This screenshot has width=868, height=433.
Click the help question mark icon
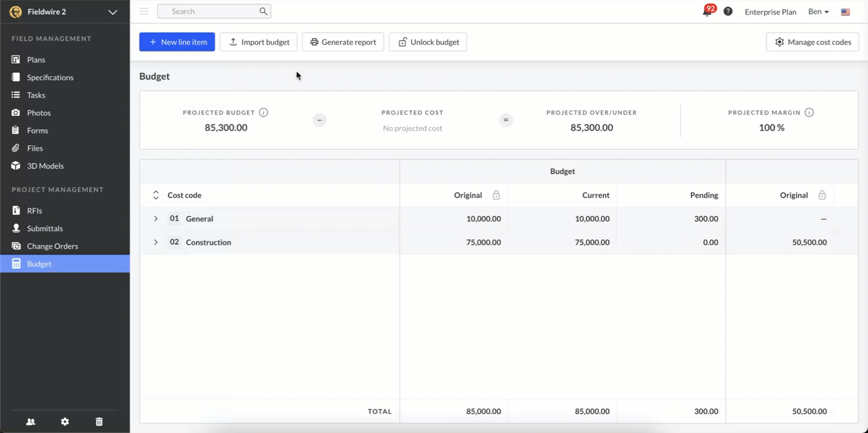(728, 11)
